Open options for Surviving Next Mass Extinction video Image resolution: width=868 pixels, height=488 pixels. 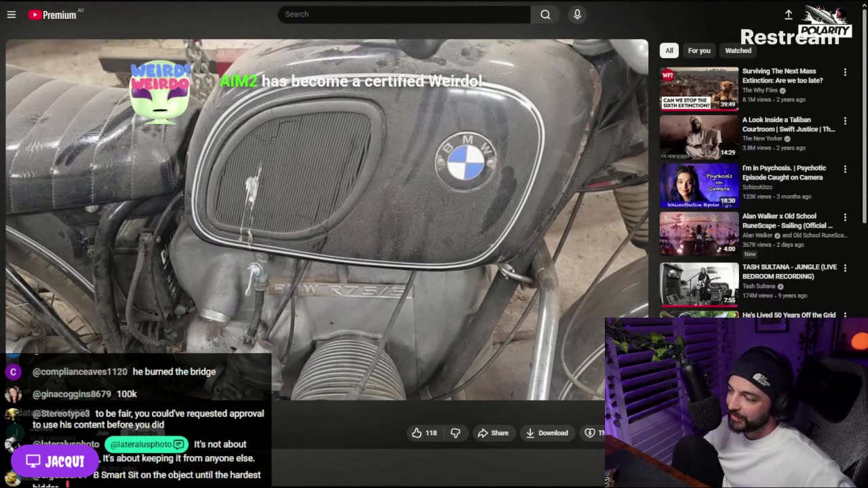point(845,72)
